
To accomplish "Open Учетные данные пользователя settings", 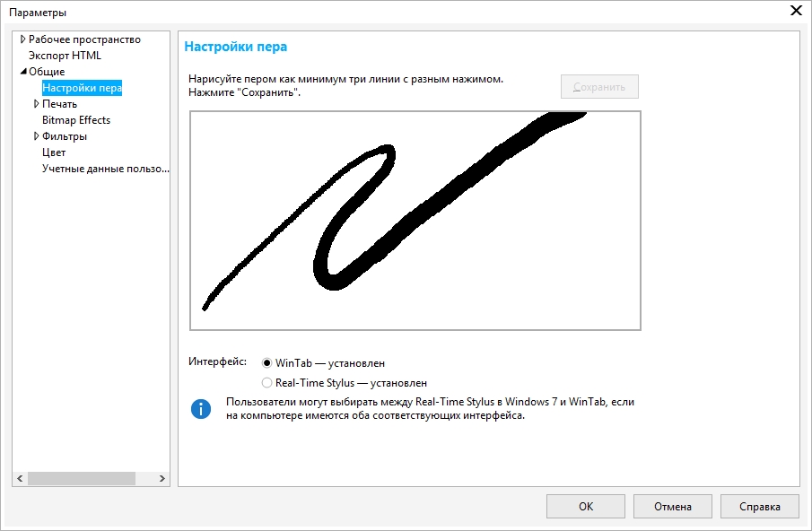I will click(105, 169).
